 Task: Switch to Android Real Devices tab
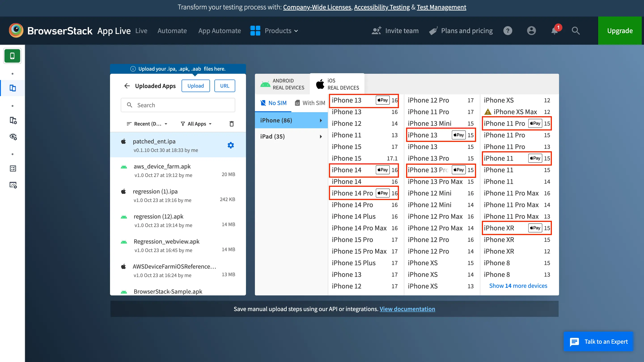(282, 84)
